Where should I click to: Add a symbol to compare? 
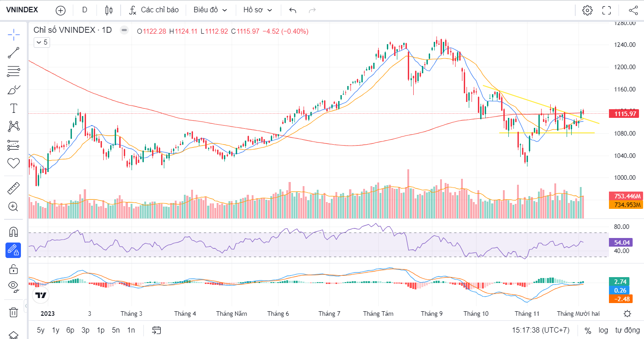pos(60,10)
